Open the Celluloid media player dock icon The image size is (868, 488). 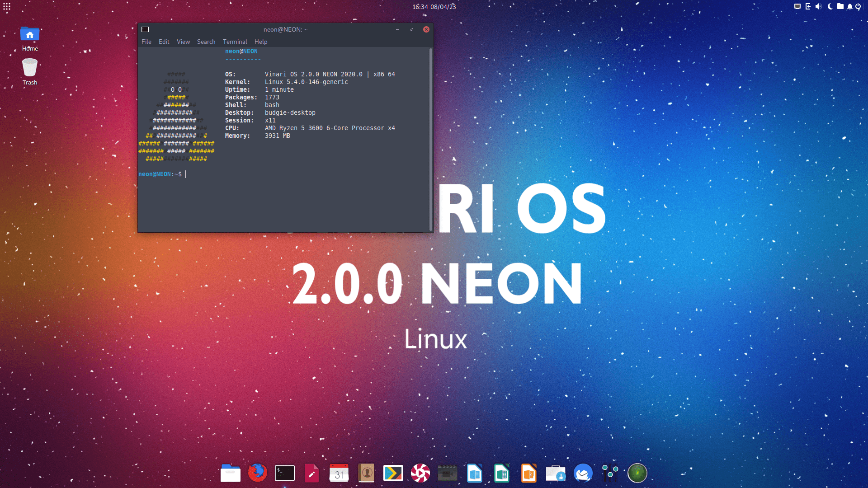pyautogui.click(x=420, y=473)
